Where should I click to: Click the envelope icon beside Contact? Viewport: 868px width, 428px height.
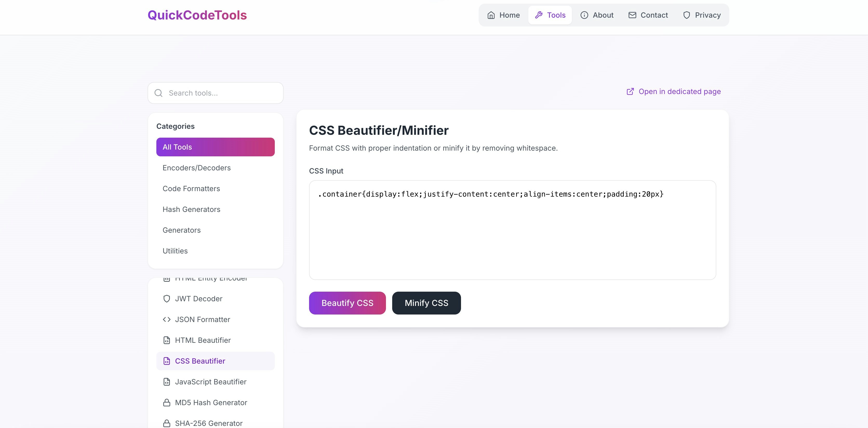632,15
